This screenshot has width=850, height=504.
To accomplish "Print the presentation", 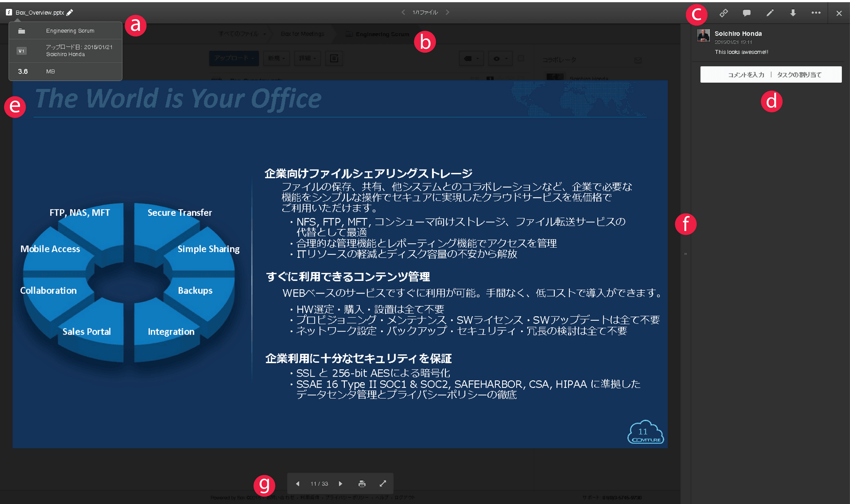I will coord(362,484).
